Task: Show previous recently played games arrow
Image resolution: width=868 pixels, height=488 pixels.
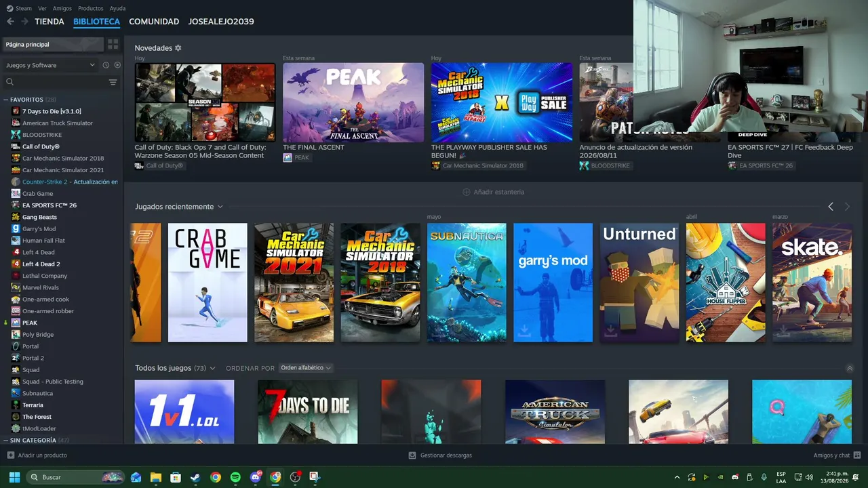Action: click(x=831, y=207)
